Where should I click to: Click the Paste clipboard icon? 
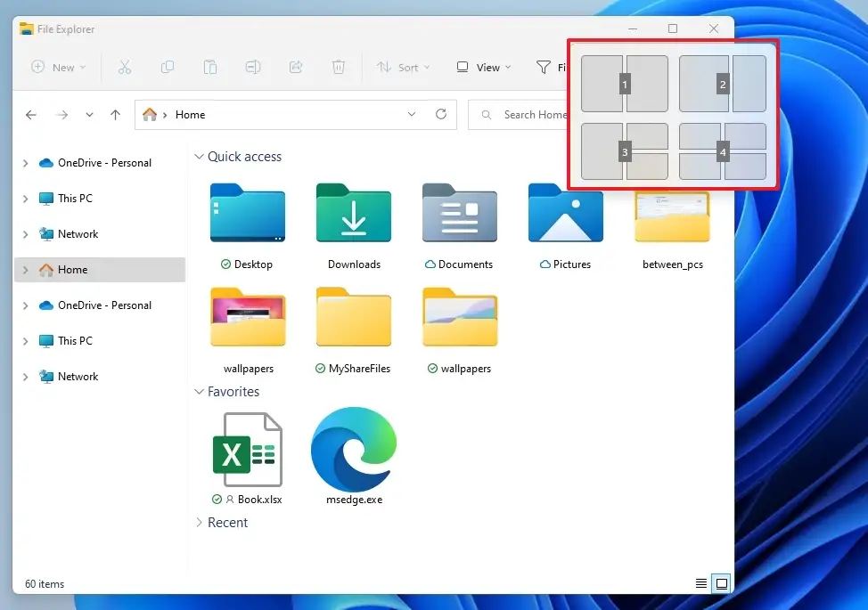pyautogui.click(x=210, y=67)
